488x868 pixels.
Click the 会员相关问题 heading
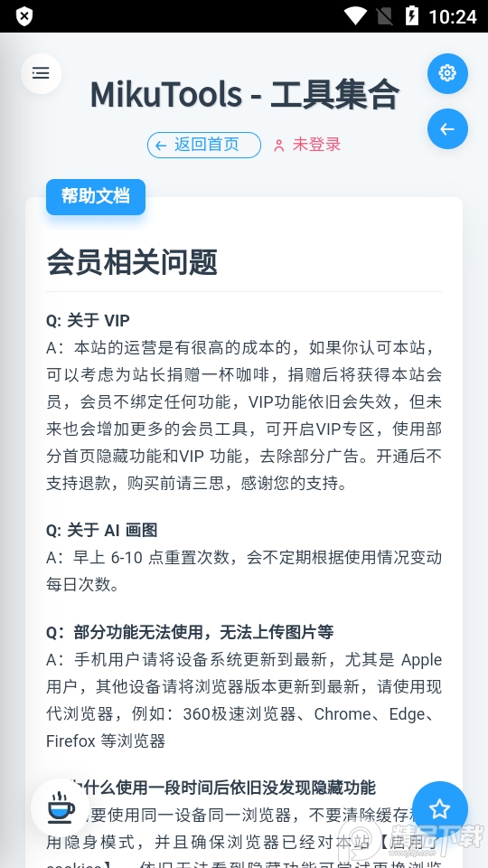[132, 262]
